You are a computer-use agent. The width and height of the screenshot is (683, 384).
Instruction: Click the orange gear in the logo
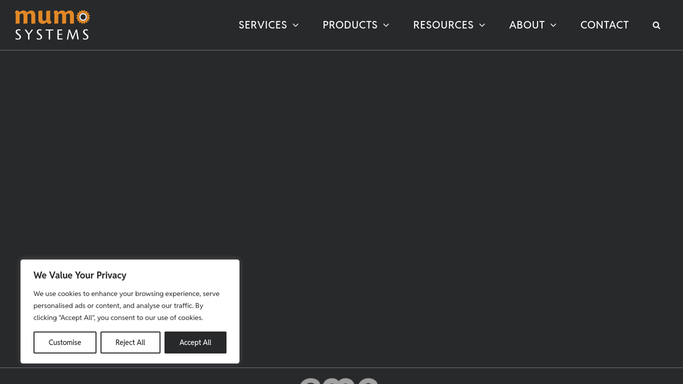[x=83, y=17]
